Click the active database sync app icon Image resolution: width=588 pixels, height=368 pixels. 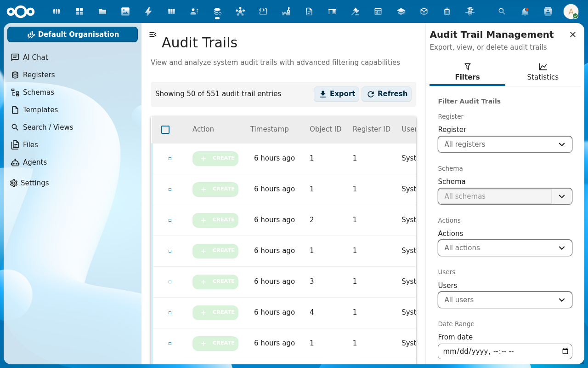click(217, 11)
